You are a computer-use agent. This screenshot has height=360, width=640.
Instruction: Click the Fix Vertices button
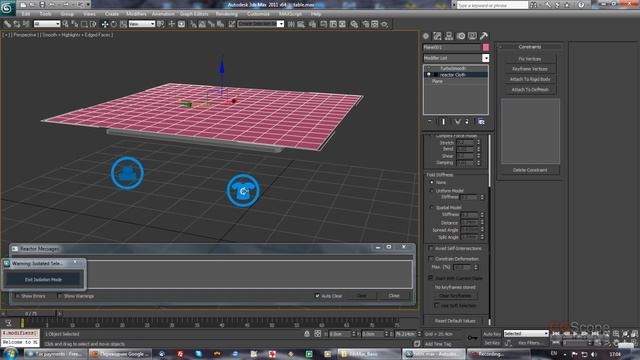pos(530,59)
